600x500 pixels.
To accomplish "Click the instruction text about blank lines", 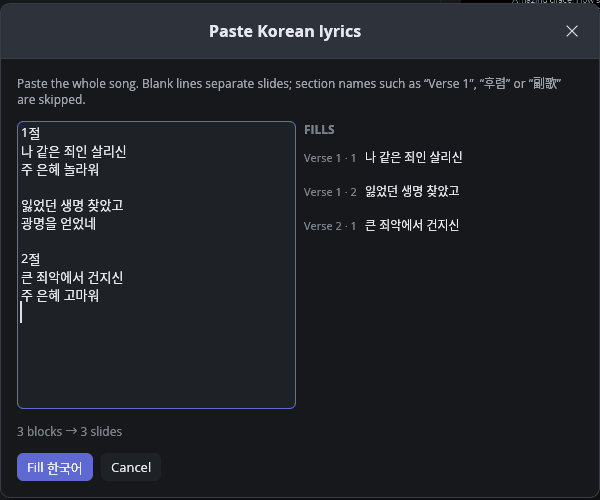I will [x=289, y=91].
